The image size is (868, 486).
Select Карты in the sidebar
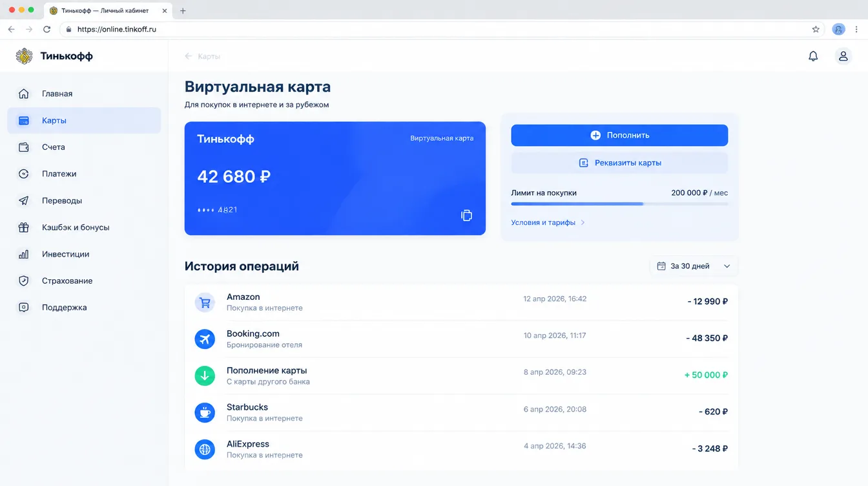click(x=84, y=120)
